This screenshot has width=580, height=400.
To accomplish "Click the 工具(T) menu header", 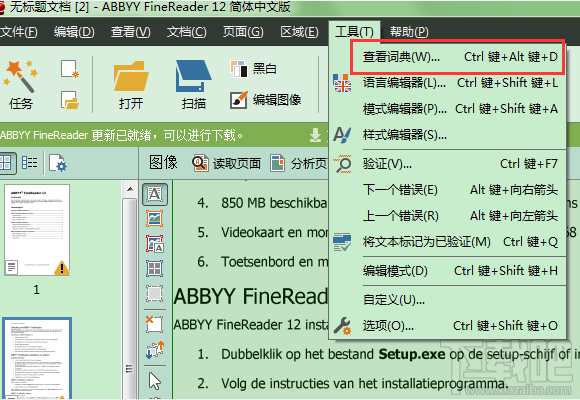I will pyautogui.click(x=354, y=32).
